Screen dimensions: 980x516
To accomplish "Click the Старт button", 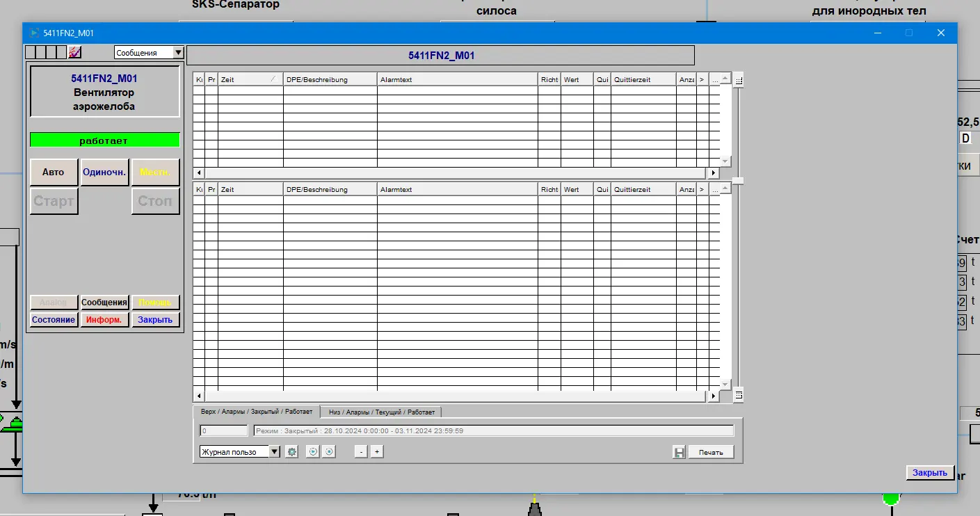I will pyautogui.click(x=54, y=201).
